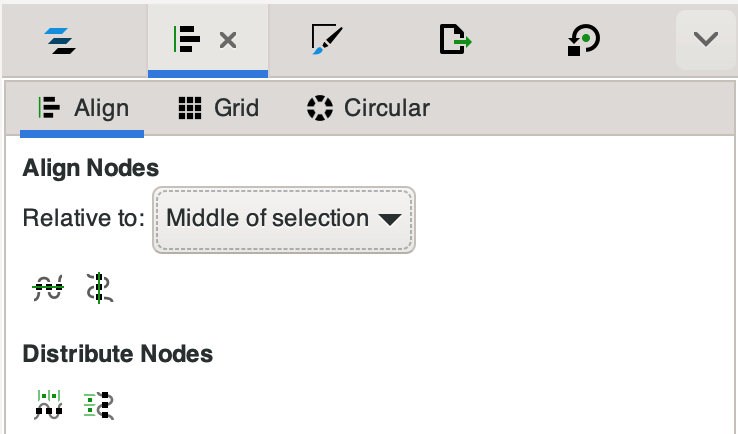Open the Export dialog tab
This screenshot has height=434, width=738.
455,40
